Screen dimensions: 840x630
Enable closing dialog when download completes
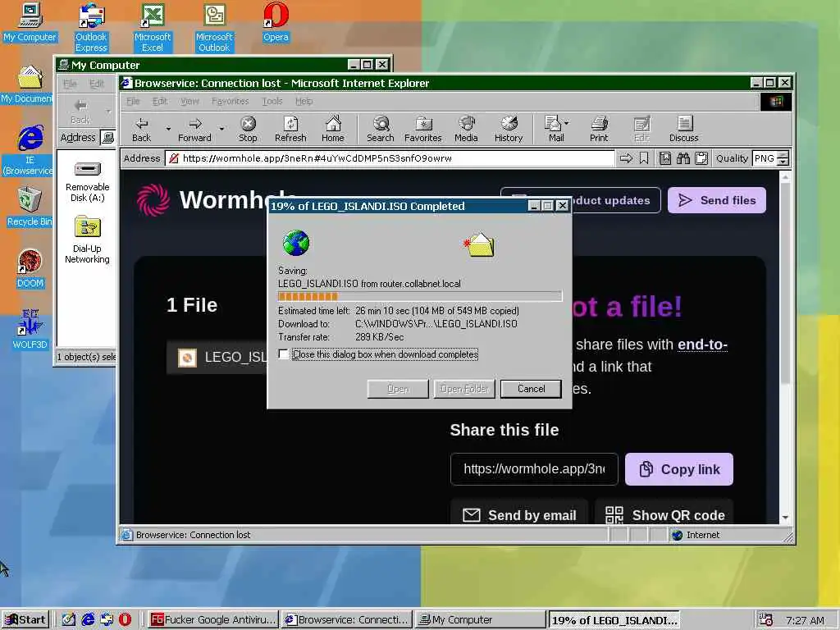coord(283,354)
